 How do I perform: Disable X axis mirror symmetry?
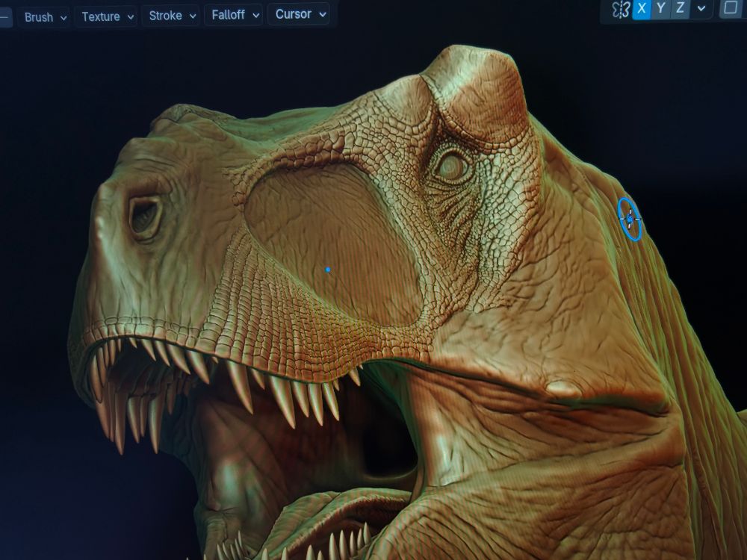[x=642, y=8]
